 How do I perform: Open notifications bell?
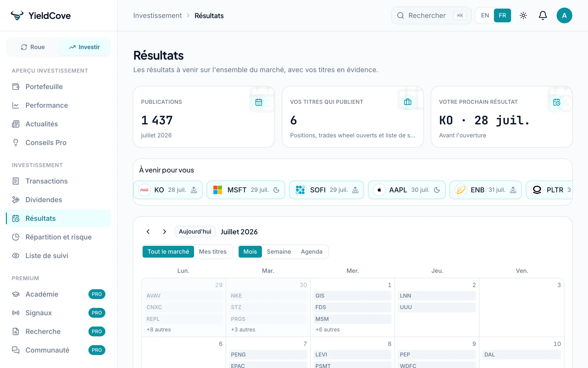(543, 15)
